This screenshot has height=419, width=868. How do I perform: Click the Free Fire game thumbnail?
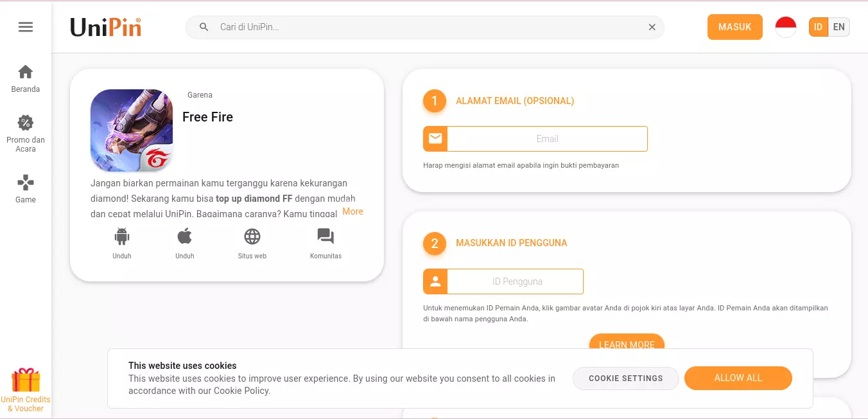[x=132, y=130]
